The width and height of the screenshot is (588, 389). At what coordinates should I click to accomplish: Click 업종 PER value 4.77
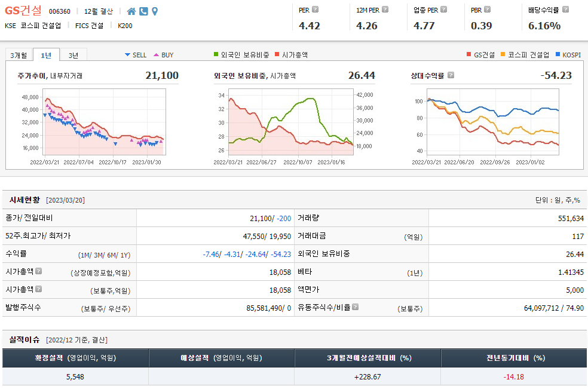424,26
